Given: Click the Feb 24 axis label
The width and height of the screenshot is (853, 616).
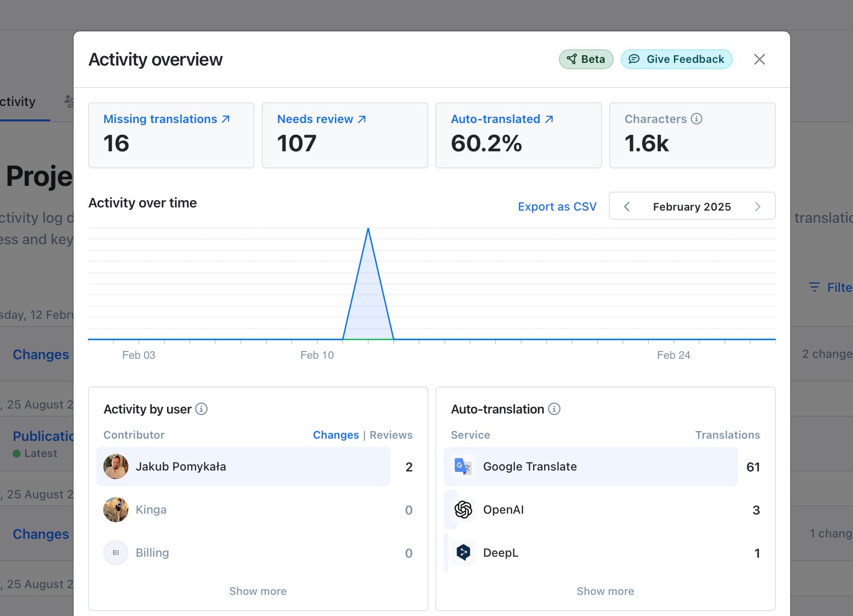Looking at the screenshot, I should (673, 355).
